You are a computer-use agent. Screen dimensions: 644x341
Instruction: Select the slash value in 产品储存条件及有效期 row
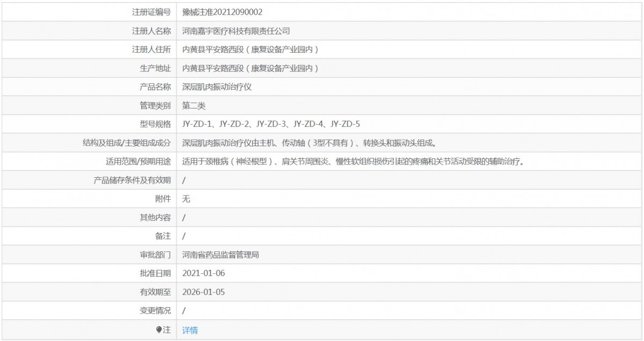pos(184,180)
